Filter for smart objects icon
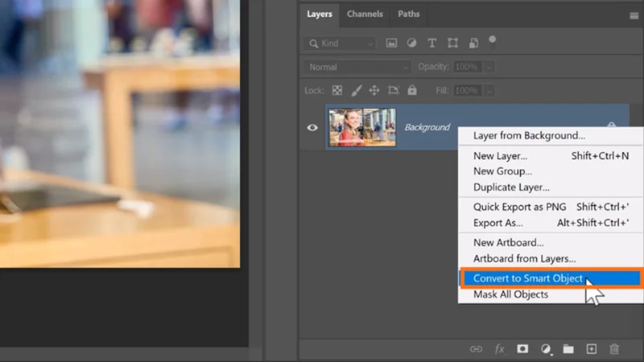Viewport: 644px width, 362px height. click(x=473, y=43)
